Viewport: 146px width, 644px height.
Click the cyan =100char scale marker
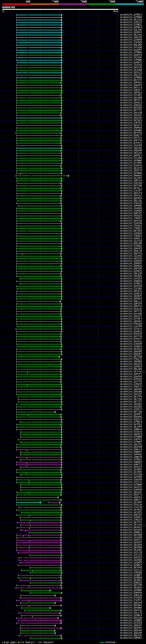[x=102, y=642]
